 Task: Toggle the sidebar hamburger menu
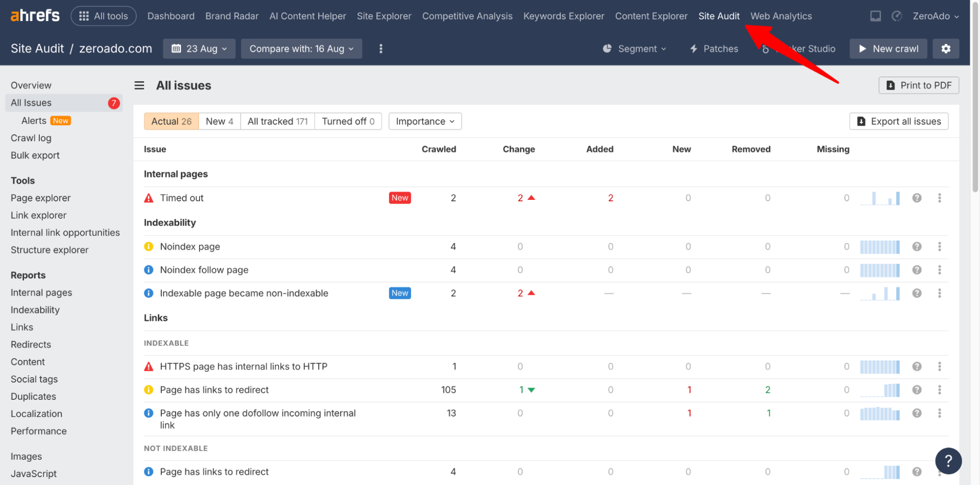point(139,85)
